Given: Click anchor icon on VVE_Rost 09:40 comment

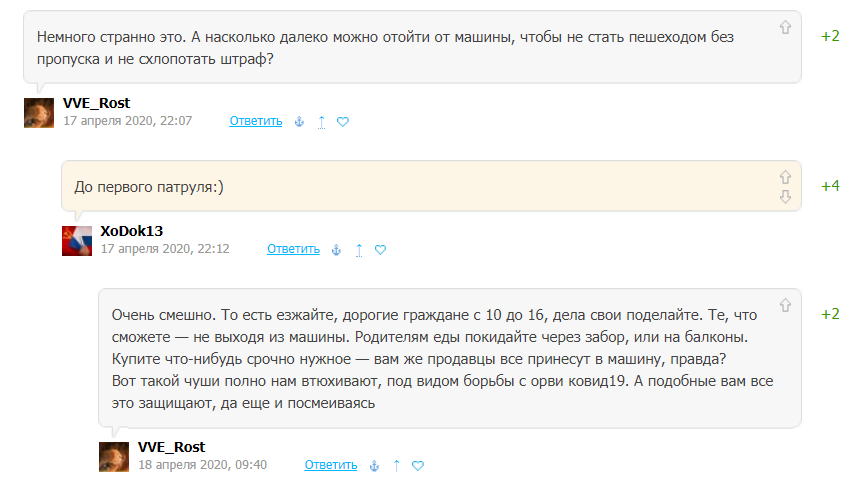Looking at the screenshot, I should tap(374, 466).
